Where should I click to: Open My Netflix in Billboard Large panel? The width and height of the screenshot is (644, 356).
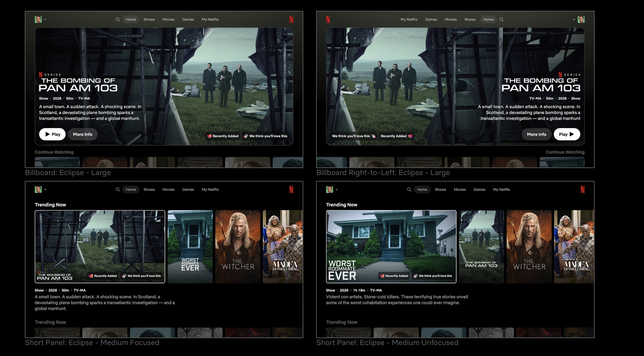pos(210,20)
